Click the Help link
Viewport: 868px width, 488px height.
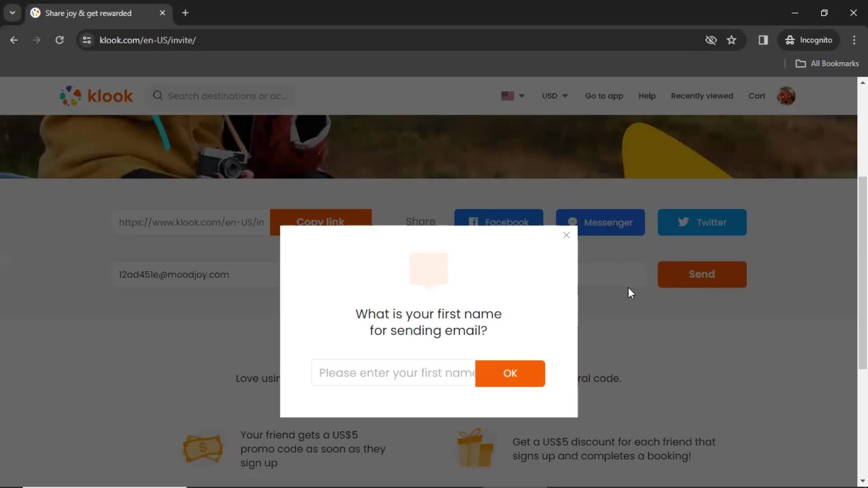click(x=647, y=95)
